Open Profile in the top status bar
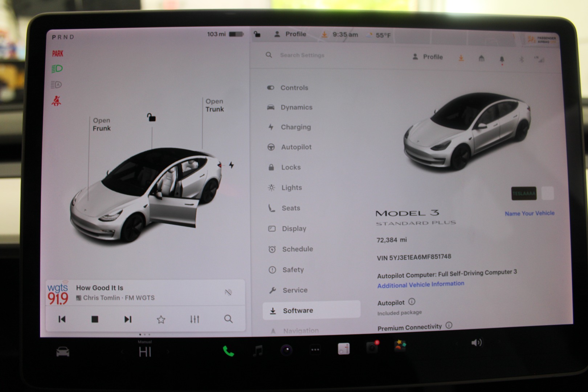Image resolution: width=588 pixels, height=392 pixels. point(290,34)
